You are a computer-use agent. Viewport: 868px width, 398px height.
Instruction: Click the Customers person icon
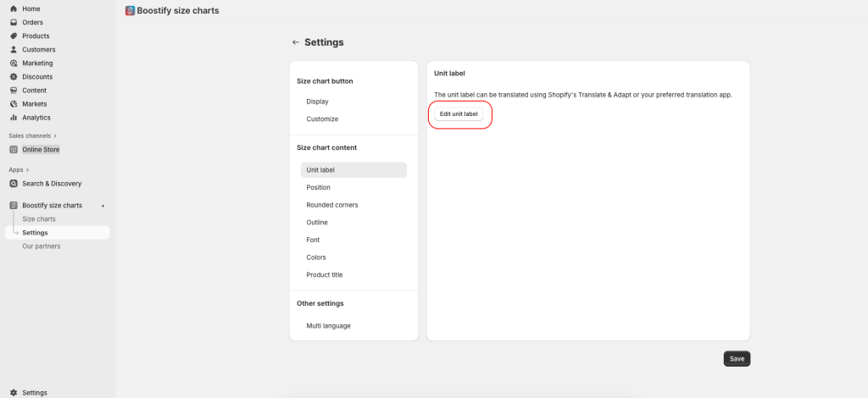[14, 50]
